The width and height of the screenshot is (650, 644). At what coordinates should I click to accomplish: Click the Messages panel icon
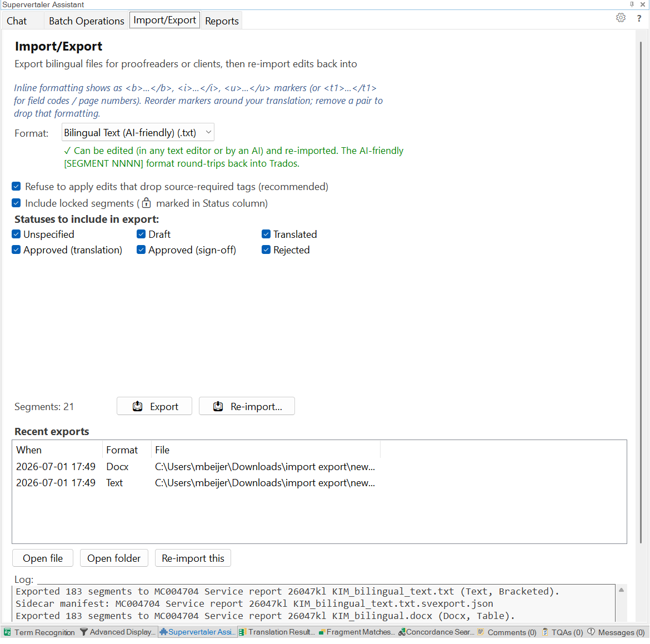click(591, 632)
